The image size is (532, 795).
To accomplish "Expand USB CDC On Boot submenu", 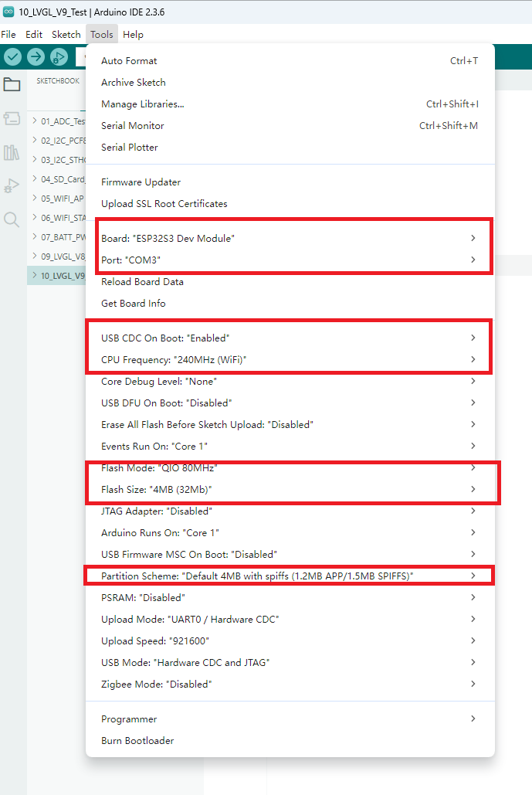I will [x=290, y=338].
